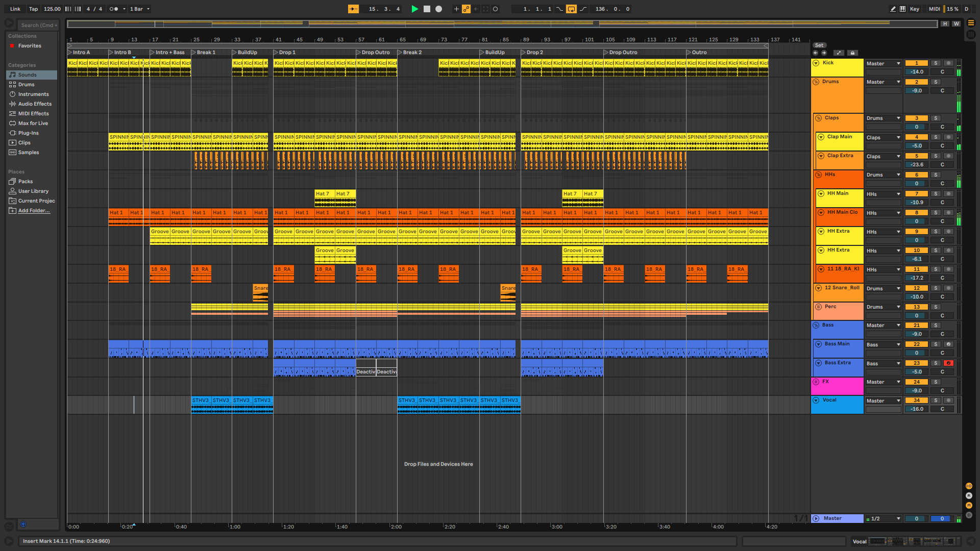Solo the FX group track
Screen dimensions: 980x551
[936, 382]
